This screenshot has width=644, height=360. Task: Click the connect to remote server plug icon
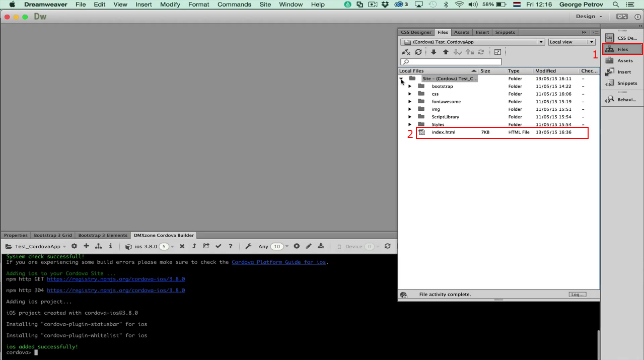click(406, 52)
